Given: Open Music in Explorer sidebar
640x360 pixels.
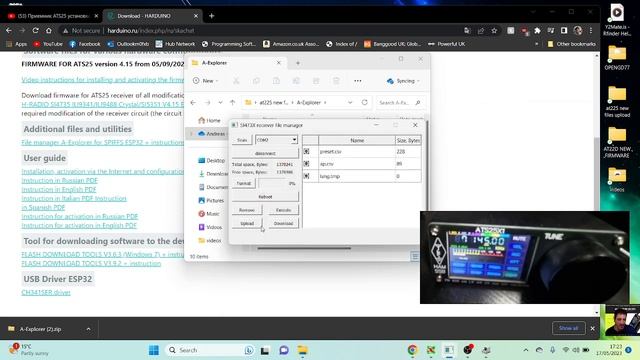Looking at the screenshot, I should tap(209, 213).
